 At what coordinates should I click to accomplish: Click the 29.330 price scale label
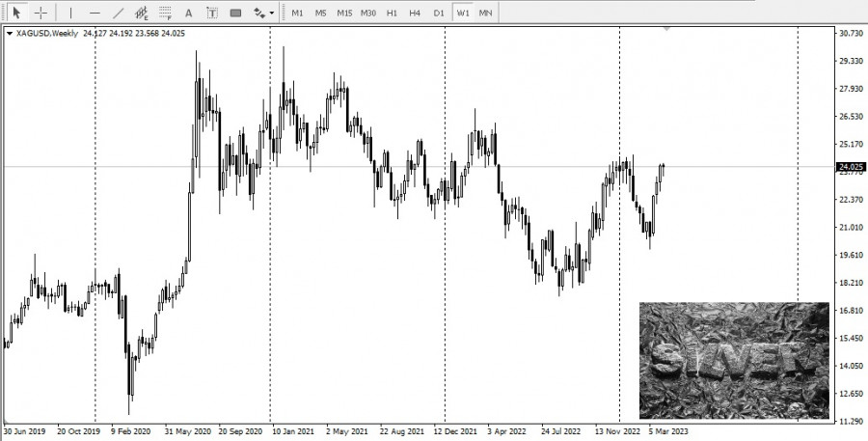pyautogui.click(x=852, y=61)
